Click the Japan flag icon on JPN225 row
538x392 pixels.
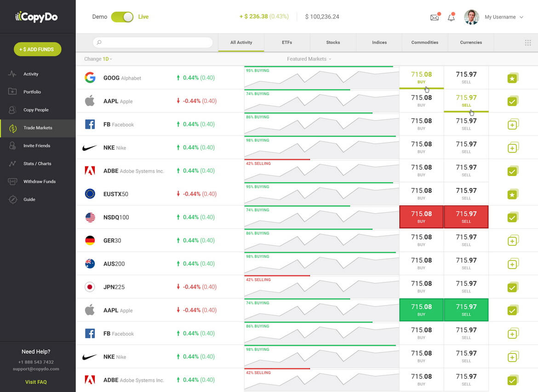pyautogui.click(x=90, y=287)
